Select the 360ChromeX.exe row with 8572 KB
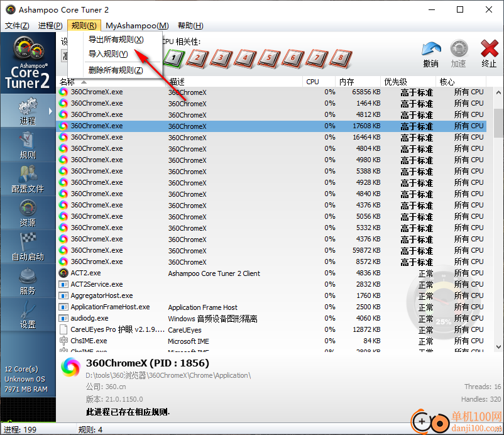 coord(271,262)
